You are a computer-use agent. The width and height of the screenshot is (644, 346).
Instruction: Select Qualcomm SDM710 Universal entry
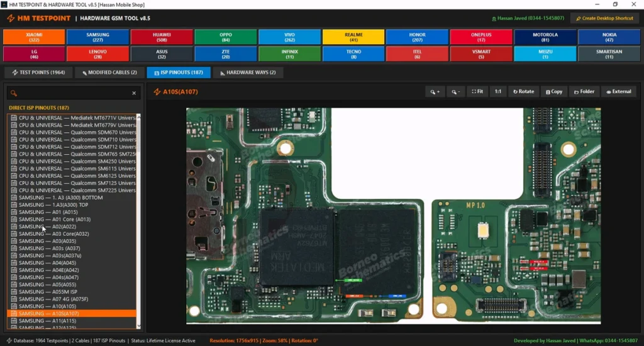pos(72,140)
